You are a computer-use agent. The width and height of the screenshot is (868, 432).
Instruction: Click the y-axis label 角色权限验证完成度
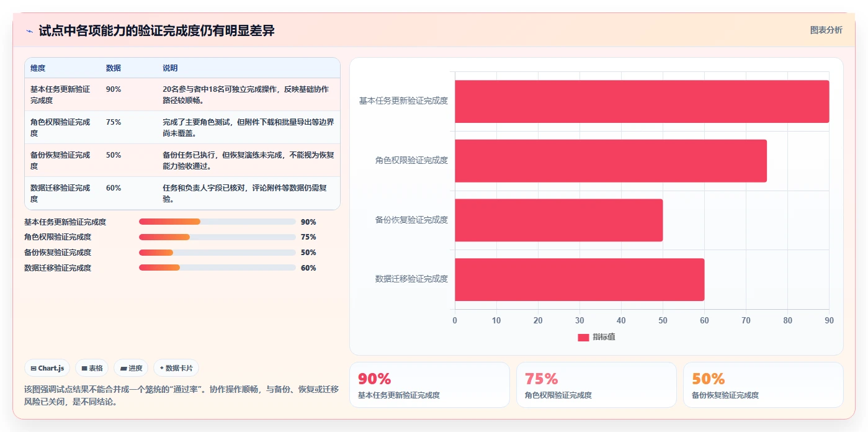(x=411, y=160)
